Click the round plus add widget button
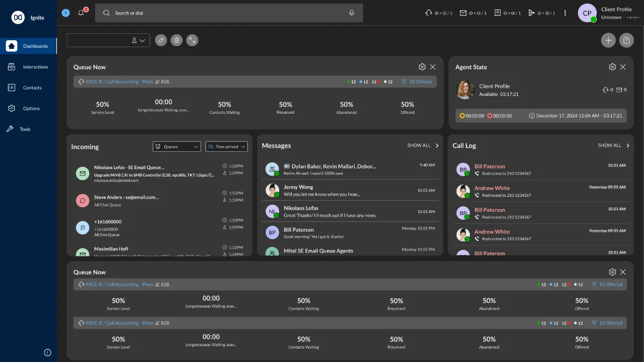This screenshot has width=644, height=362. pyautogui.click(x=608, y=40)
